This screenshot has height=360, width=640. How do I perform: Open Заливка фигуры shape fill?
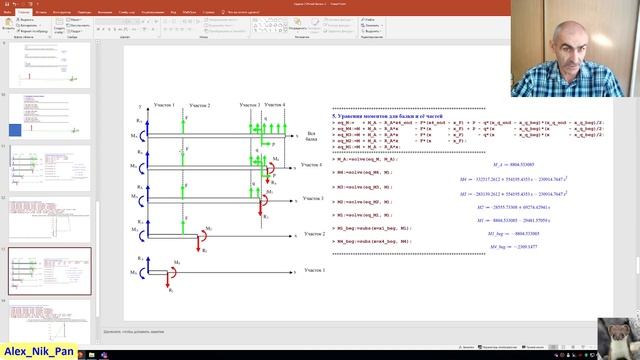[x=338, y=20]
